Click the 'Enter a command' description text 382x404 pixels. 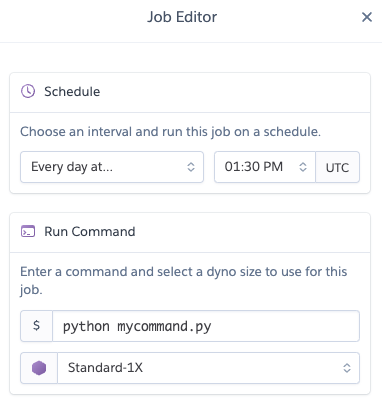point(184,280)
